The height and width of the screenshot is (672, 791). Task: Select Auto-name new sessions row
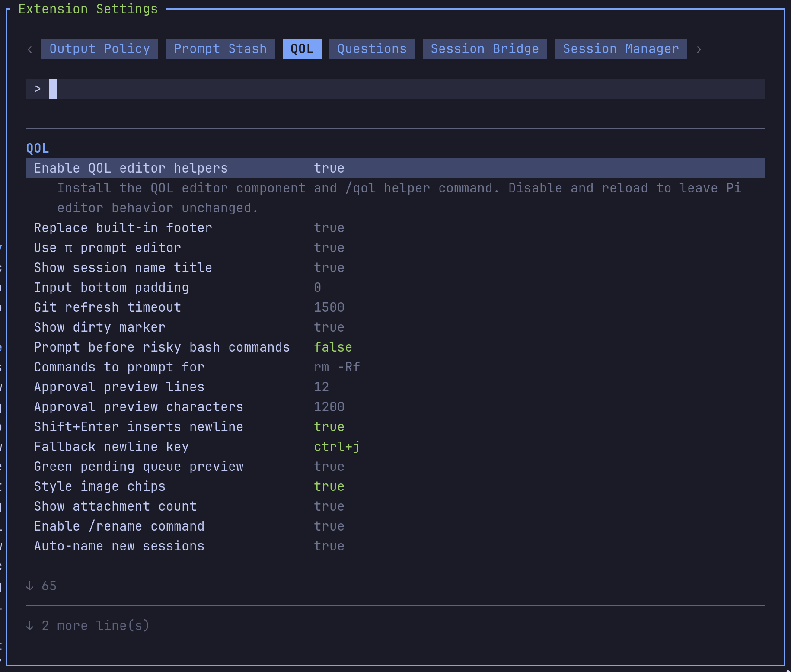(395, 546)
